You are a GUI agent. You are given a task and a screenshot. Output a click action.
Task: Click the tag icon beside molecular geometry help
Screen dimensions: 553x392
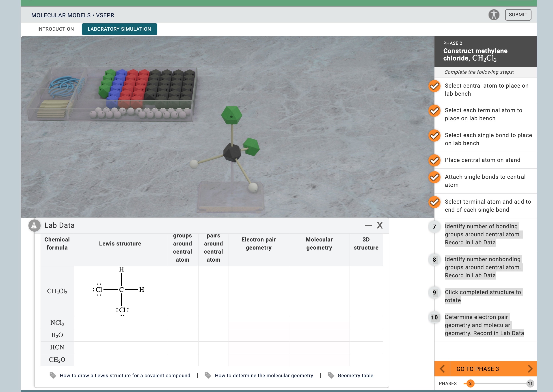[208, 375]
